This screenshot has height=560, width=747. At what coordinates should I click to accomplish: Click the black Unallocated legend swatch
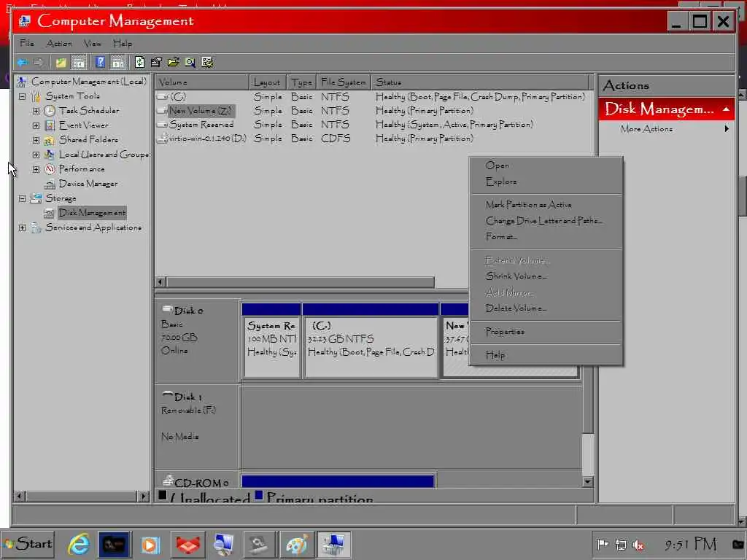163,496
